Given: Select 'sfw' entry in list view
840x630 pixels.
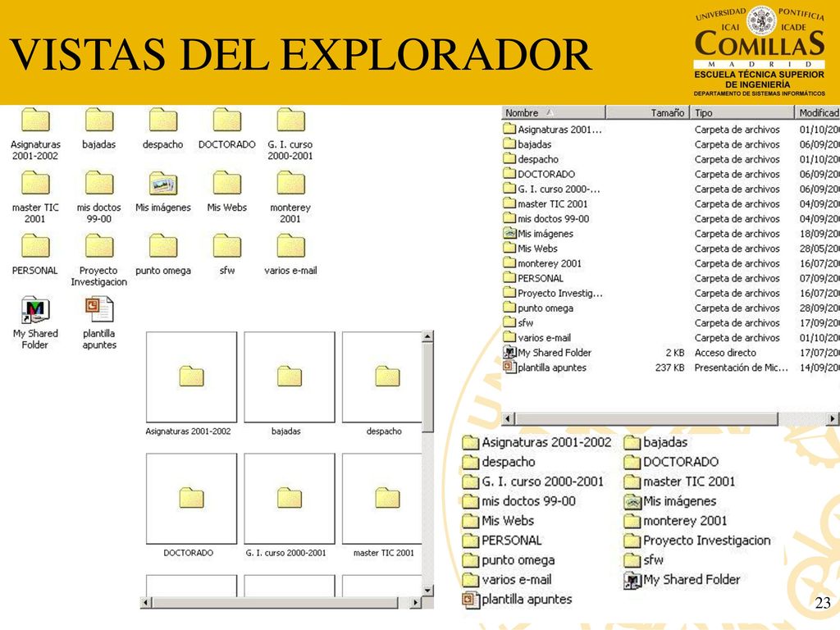Looking at the screenshot, I should (644, 560).
